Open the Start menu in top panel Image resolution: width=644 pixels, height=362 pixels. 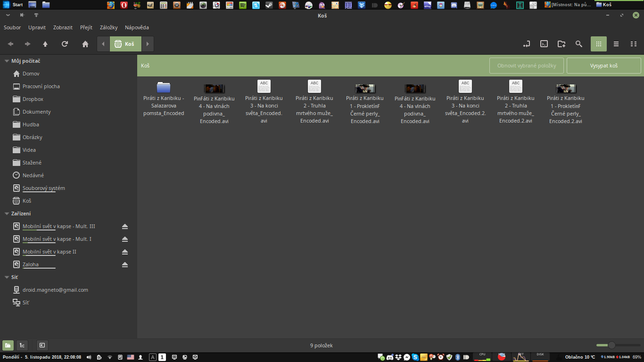coord(13,5)
